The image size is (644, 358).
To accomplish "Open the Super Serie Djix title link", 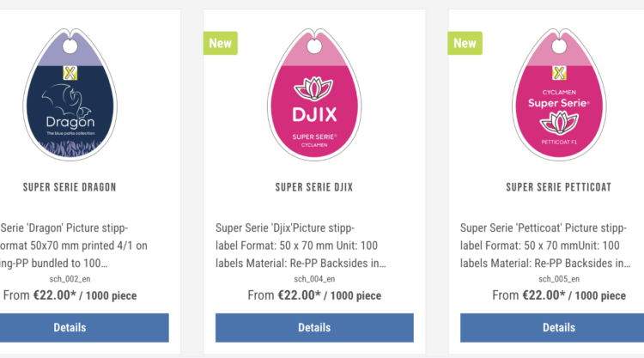I will (x=314, y=187).
